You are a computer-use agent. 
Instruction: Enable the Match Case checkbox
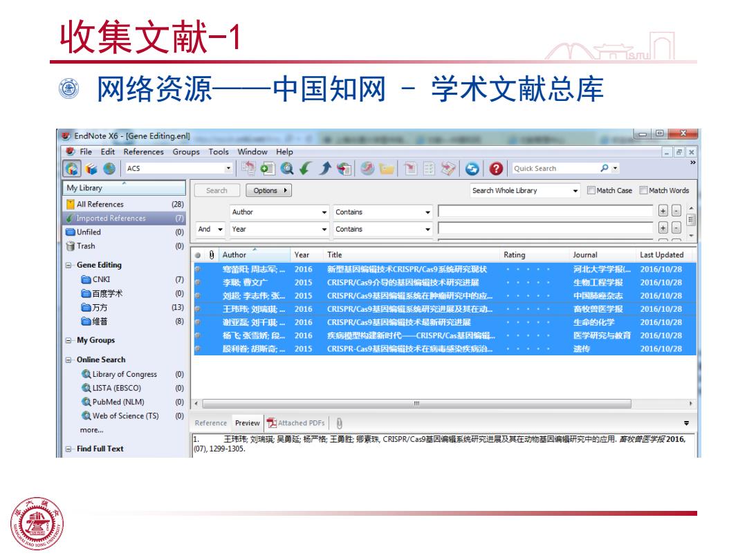pyautogui.click(x=591, y=191)
